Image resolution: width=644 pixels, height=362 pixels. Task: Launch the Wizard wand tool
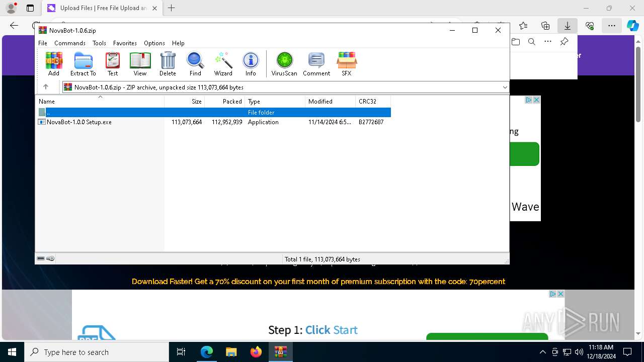[223, 64]
